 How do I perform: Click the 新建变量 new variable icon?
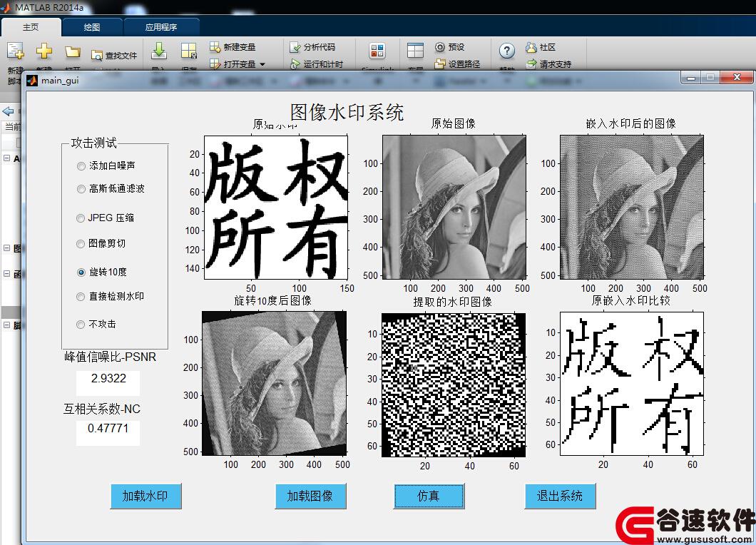click(x=215, y=47)
